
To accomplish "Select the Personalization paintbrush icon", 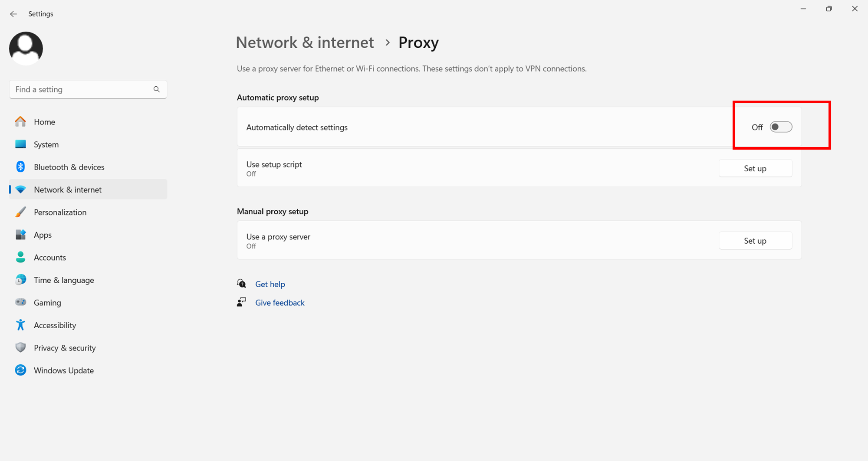I will tap(20, 212).
